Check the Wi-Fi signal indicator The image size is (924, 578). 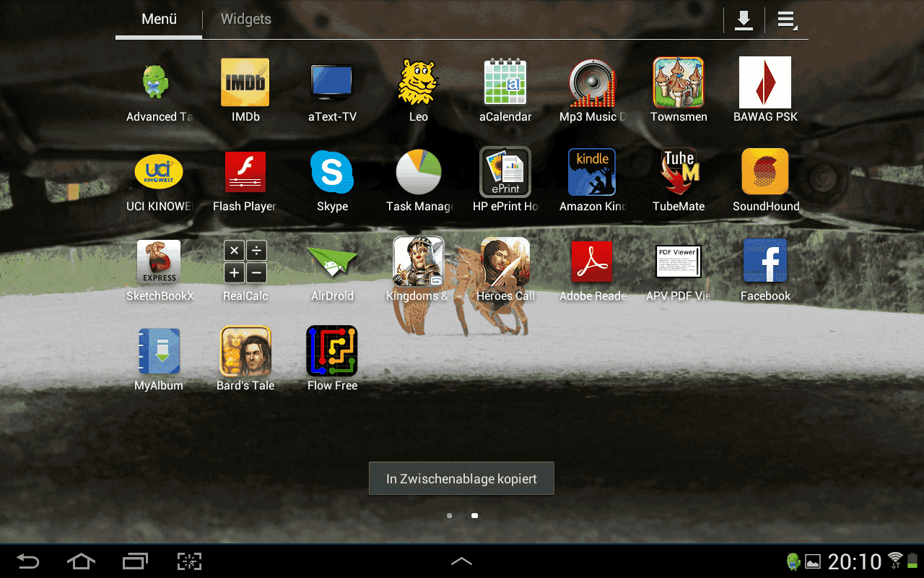pyautogui.click(x=895, y=560)
